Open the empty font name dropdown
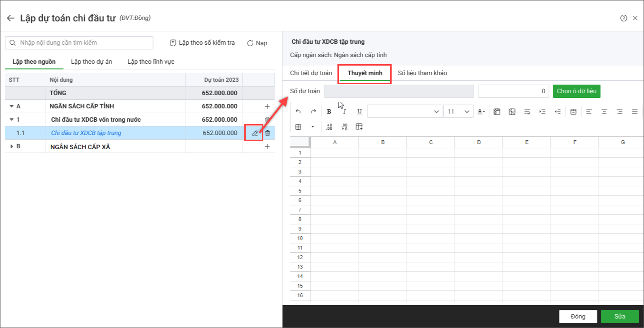 tap(404, 112)
